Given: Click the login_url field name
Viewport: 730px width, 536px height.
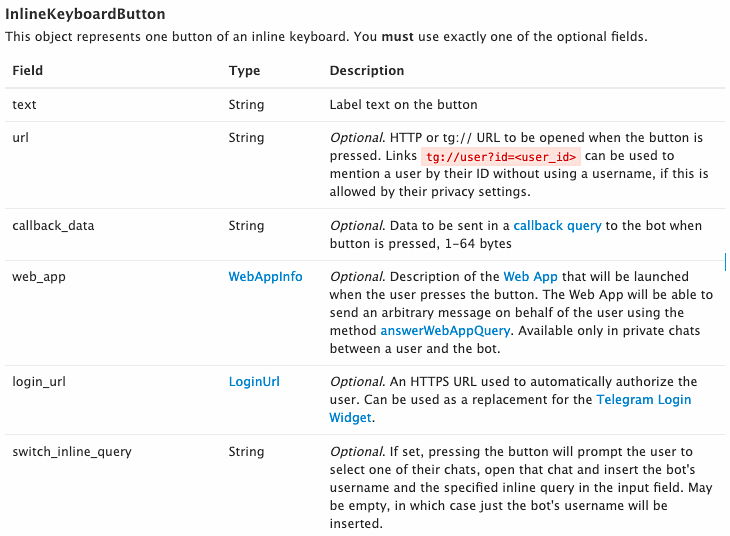Looking at the screenshot, I should tap(39, 382).
